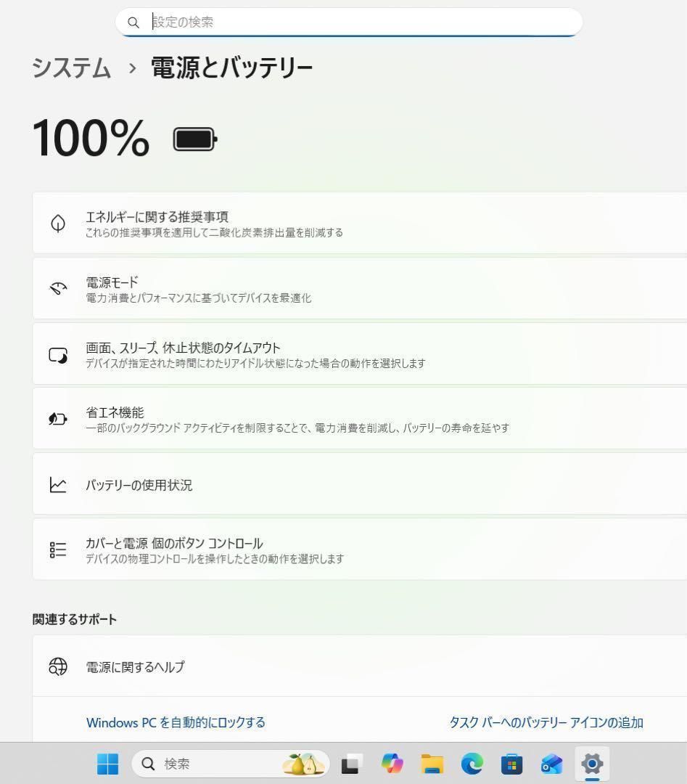Click the energy saver battery icon

[x=58, y=419]
